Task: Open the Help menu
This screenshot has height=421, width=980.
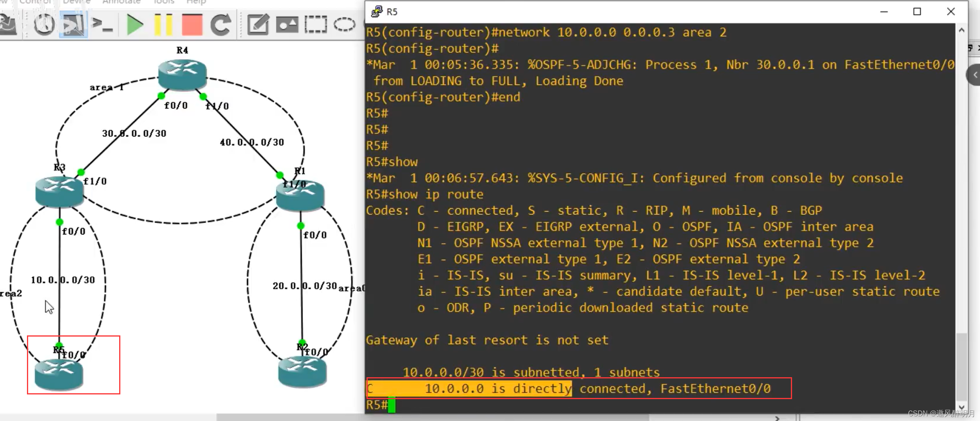Action: (x=196, y=2)
